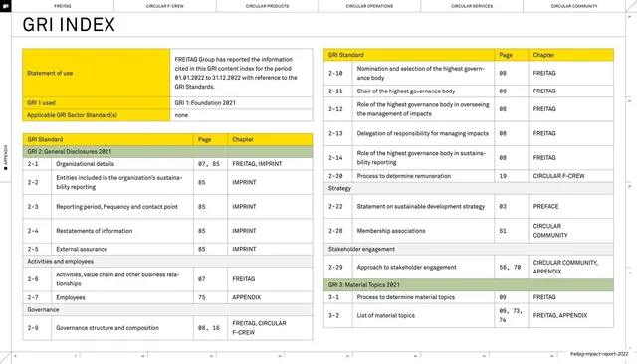Viewport: 637px width, 364px height.
Task: Select 'GRI 2: General Disclosures 2021' header row
Action: coord(168,152)
